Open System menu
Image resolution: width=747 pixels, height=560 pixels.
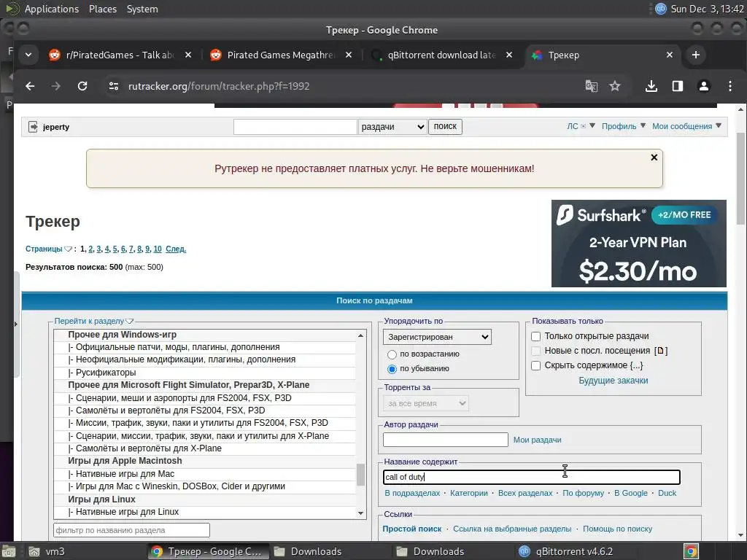(142, 9)
